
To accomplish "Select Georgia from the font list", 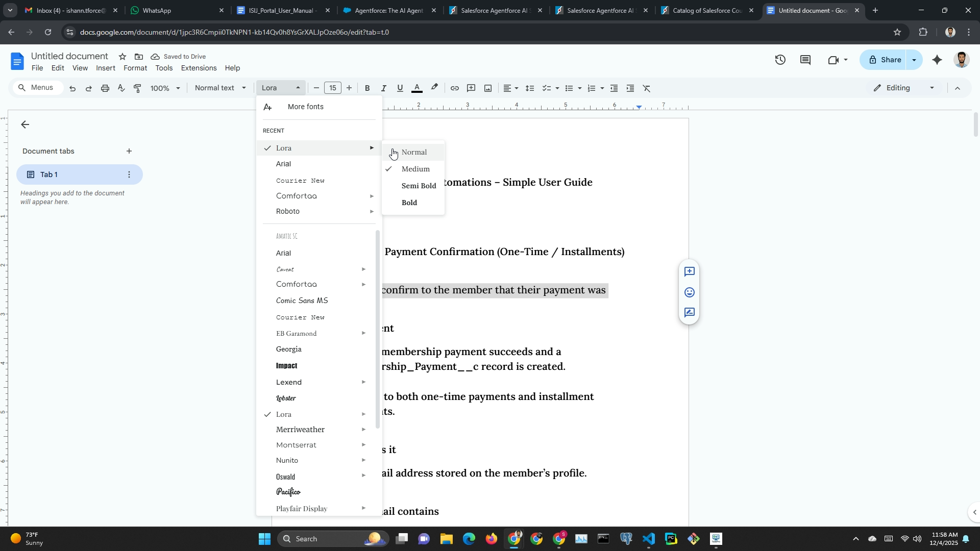I will pyautogui.click(x=289, y=349).
